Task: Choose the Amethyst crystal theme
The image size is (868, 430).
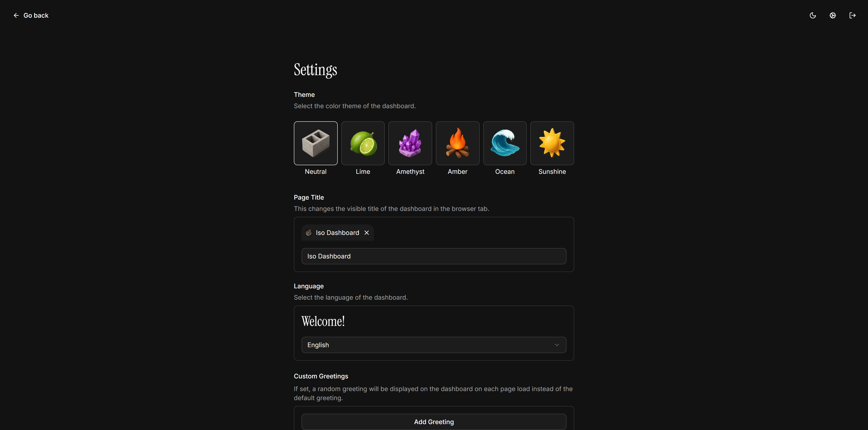Action: click(x=410, y=143)
